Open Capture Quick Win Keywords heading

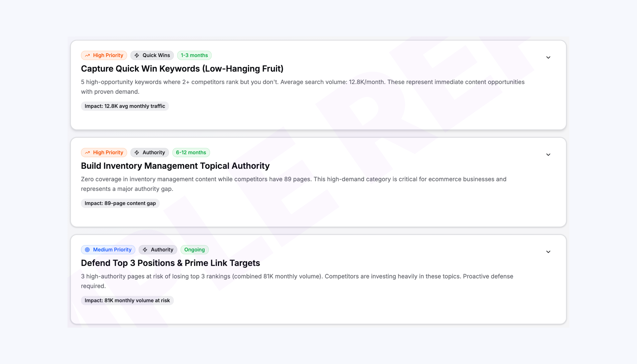point(182,69)
